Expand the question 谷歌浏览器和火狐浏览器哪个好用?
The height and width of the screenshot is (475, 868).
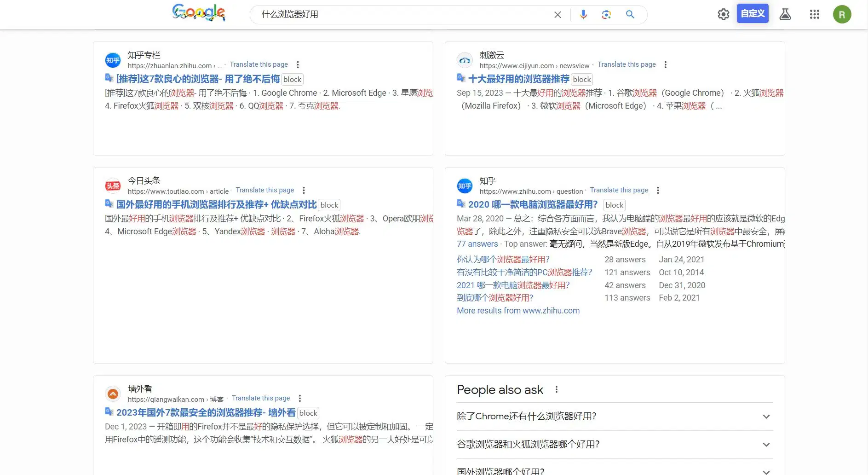pos(615,445)
